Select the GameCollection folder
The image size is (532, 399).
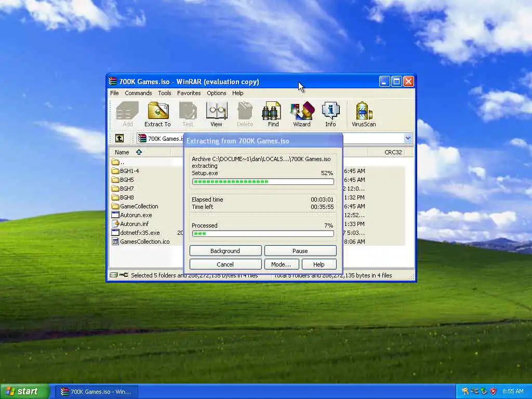pyautogui.click(x=135, y=206)
